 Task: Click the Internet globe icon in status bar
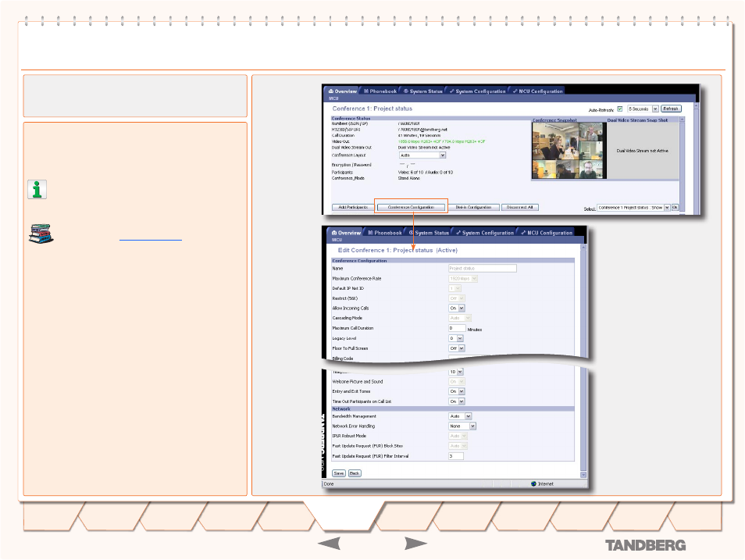533,484
